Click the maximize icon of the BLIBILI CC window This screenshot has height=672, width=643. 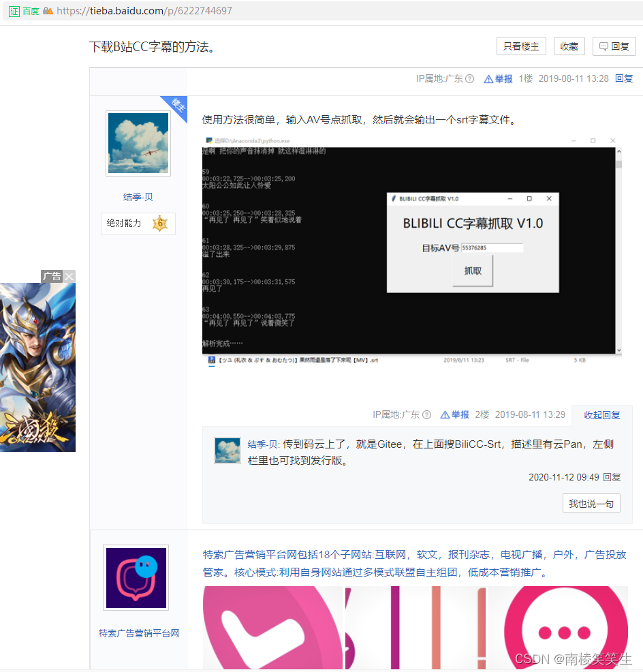529,199
